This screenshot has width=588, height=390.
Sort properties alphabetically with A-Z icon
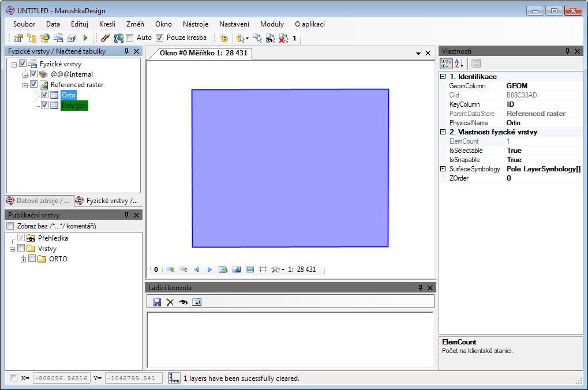pyautogui.click(x=459, y=63)
